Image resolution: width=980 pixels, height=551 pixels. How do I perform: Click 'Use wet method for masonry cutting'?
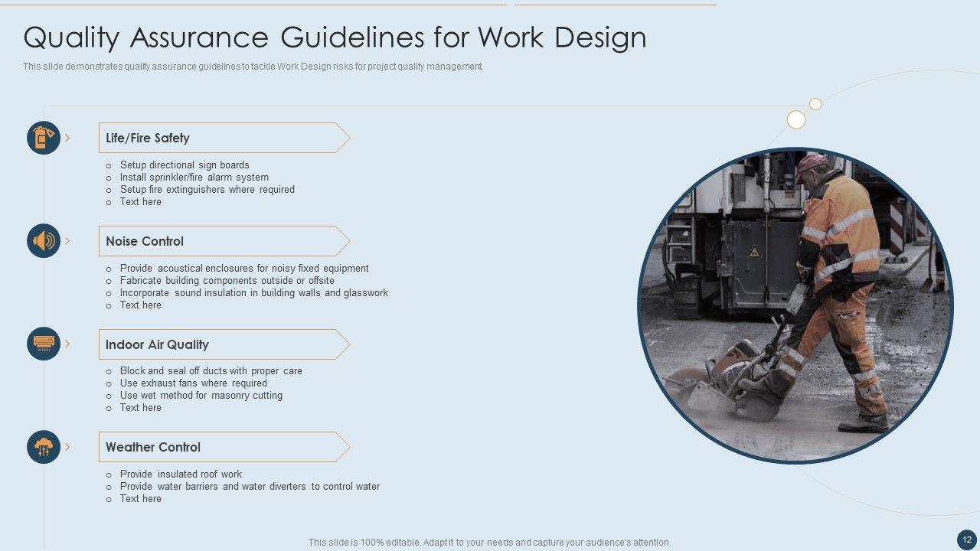click(201, 395)
